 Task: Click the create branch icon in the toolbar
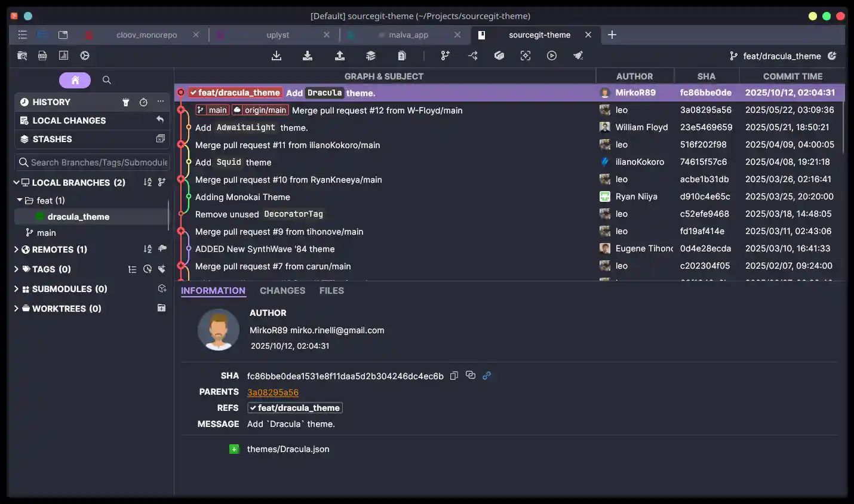(x=445, y=56)
